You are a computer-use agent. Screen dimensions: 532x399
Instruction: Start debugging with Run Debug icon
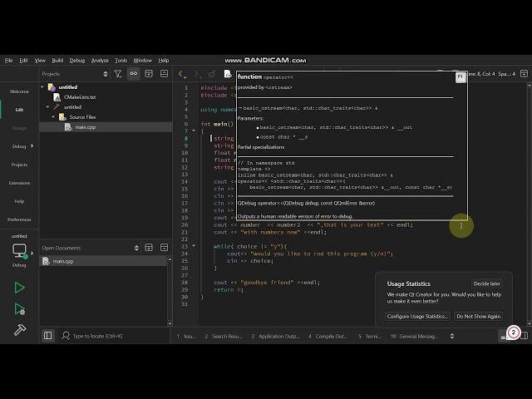pos(19,309)
